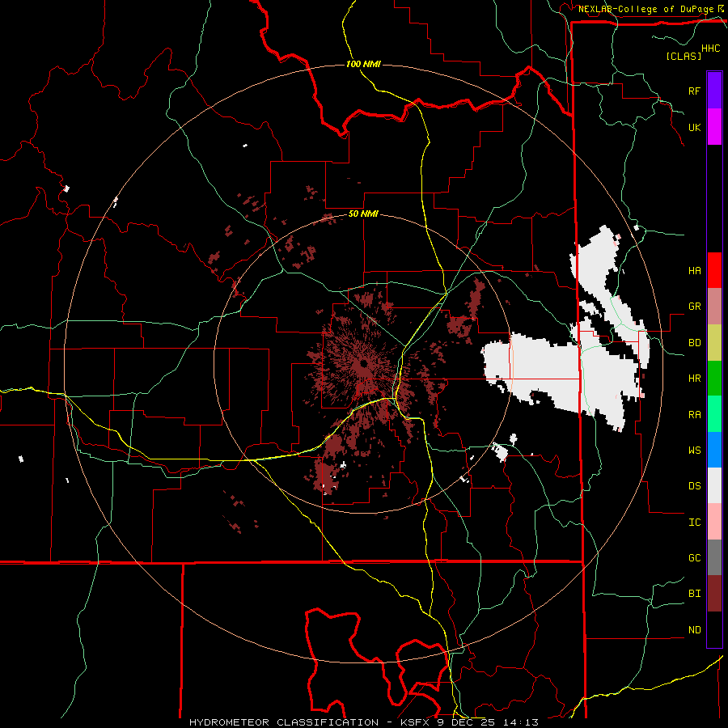
Task: Click the GR legend label
Action: point(694,307)
